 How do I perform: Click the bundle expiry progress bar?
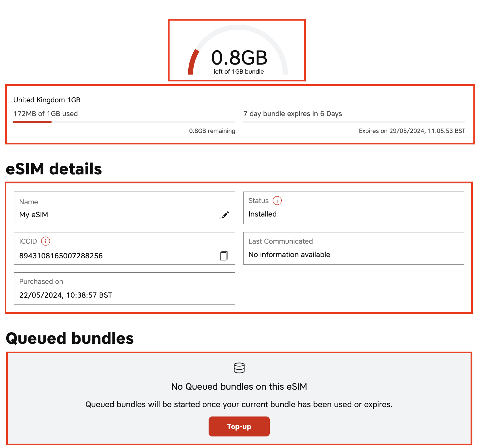point(354,122)
